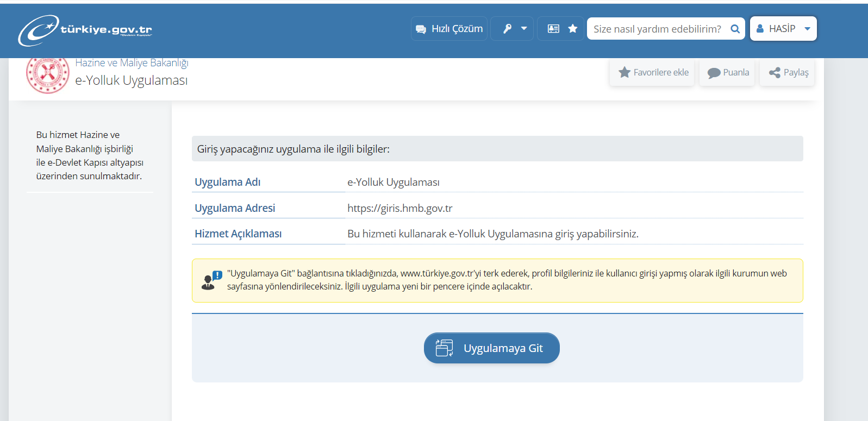Open the HASİP user menu
The image size is (868, 421).
(783, 29)
